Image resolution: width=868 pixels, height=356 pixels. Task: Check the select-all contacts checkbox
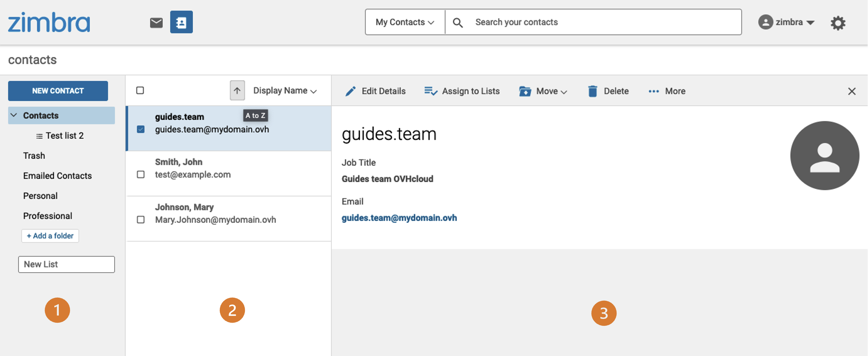(x=140, y=90)
